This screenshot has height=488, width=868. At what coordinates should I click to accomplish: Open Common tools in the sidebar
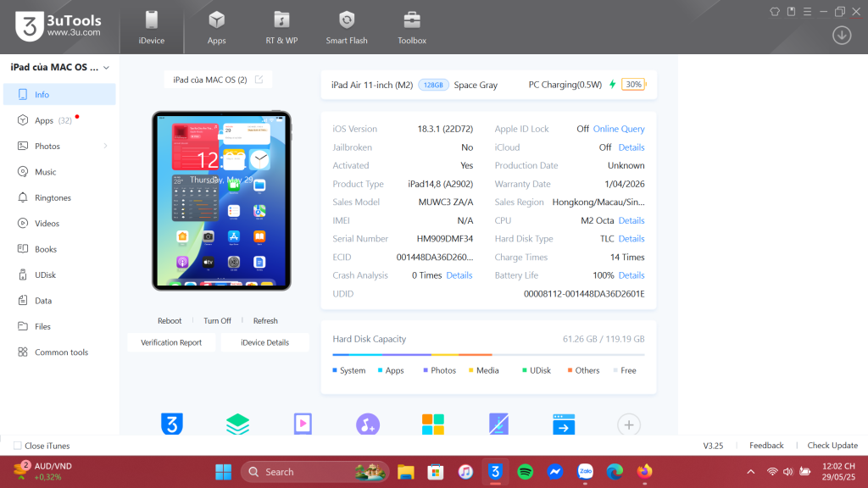point(59,352)
